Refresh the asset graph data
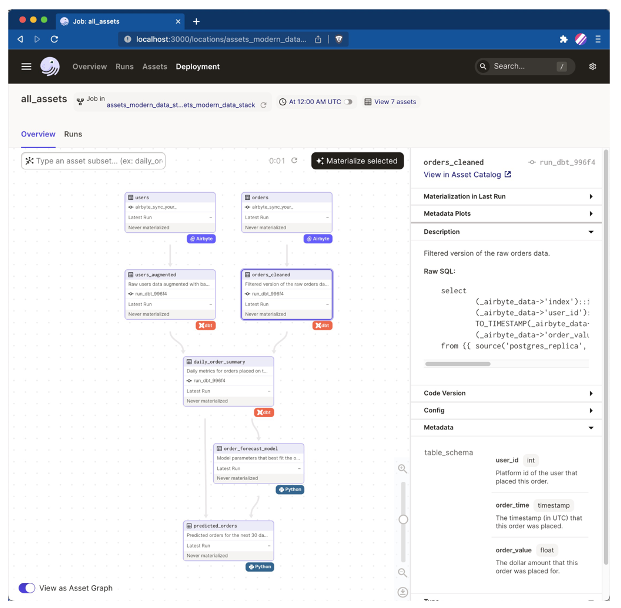Viewport: 621px width, 608px height. coord(294,160)
